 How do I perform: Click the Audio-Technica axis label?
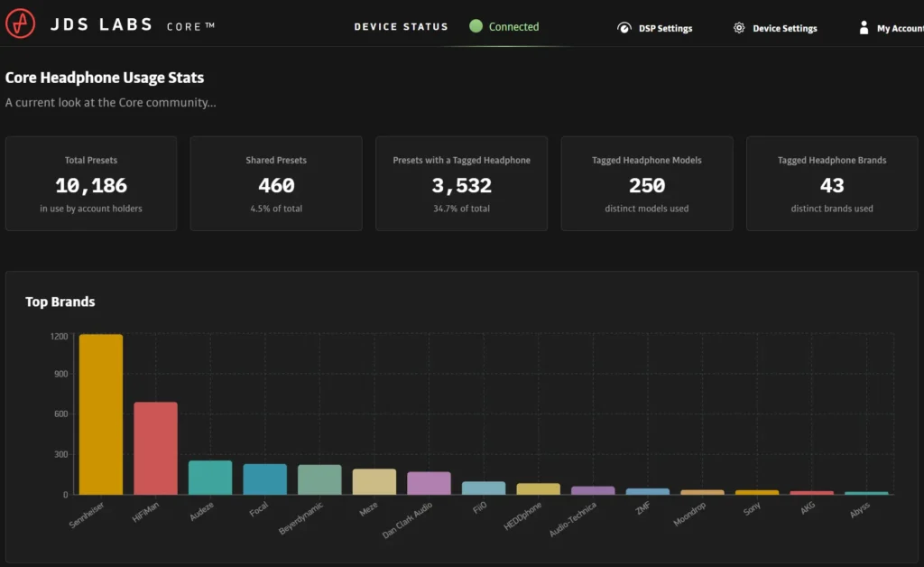[573, 519]
